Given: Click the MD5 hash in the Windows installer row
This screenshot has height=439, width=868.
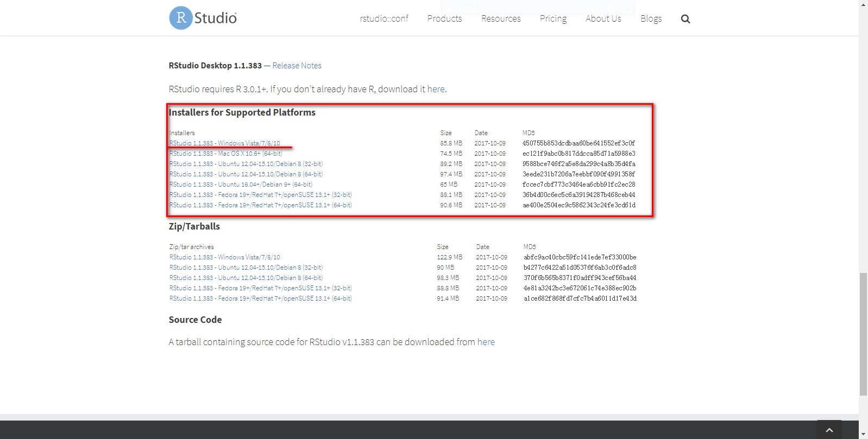Looking at the screenshot, I should [x=579, y=143].
